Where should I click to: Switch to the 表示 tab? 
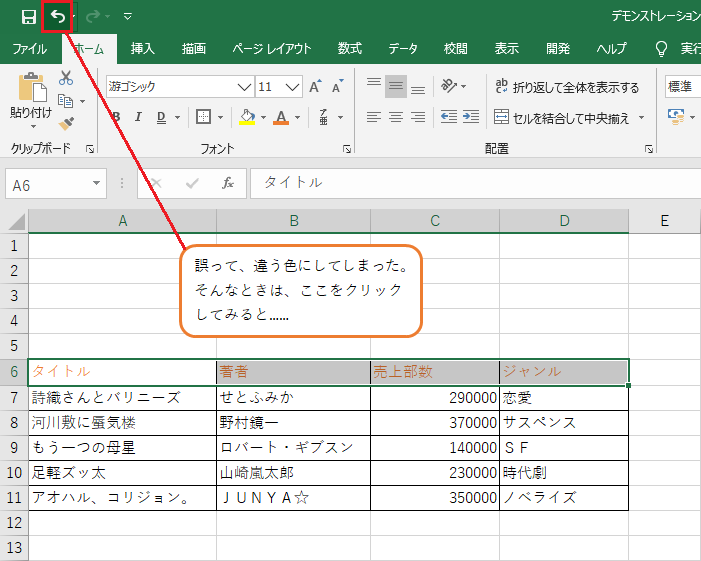tap(507, 48)
